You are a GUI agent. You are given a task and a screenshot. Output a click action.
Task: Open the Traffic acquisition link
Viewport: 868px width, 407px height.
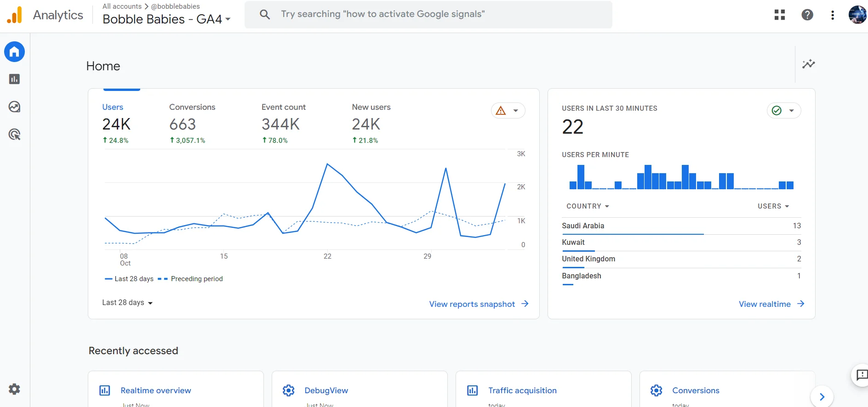coord(523,390)
